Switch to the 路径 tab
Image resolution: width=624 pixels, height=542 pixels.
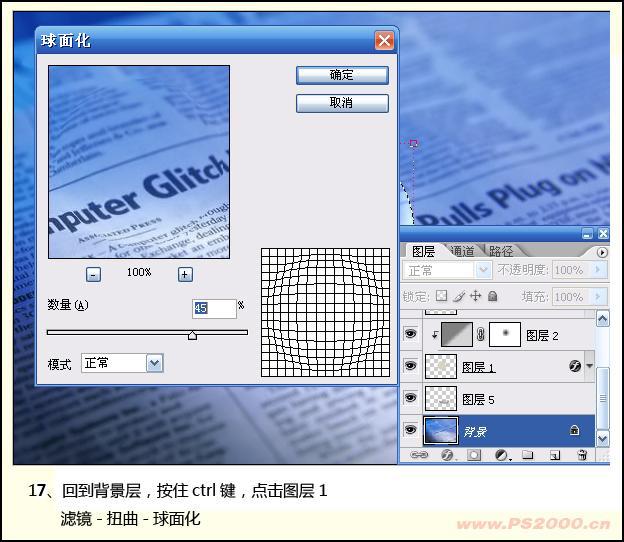point(501,251)
